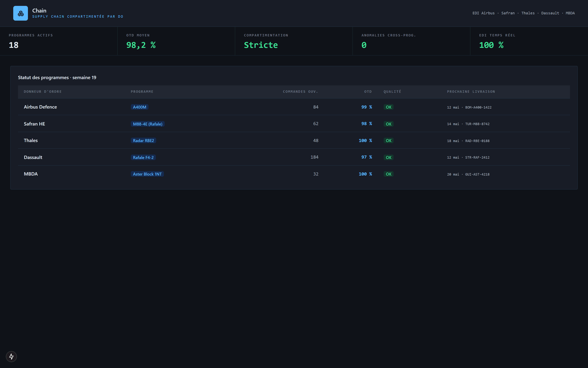Select delivery "18 mai · RAD-RBE-0188"

[468, 141]
